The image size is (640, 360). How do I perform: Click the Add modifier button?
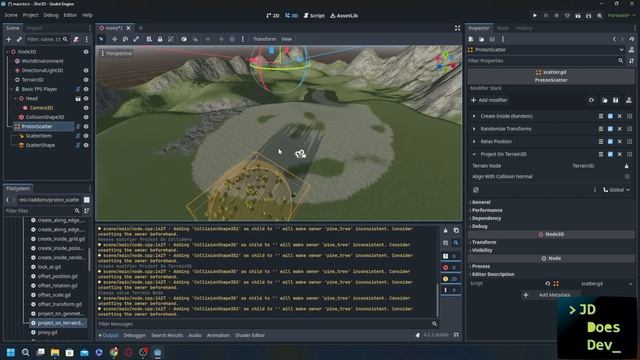(489, 100)
